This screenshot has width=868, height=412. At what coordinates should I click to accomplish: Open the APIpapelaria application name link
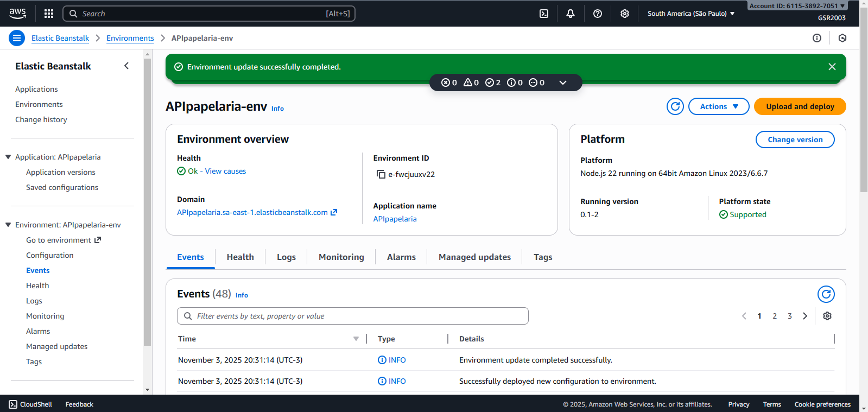pos(395,219)
